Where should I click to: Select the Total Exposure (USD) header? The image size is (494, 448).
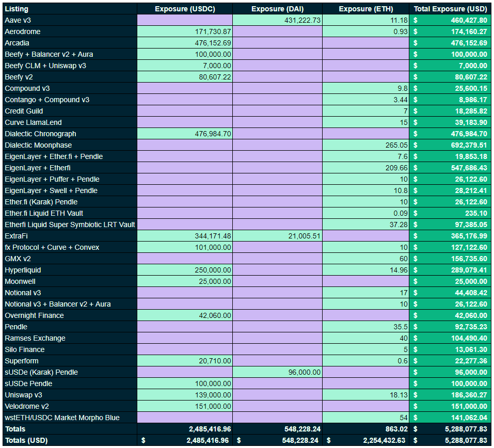point(450,9)
